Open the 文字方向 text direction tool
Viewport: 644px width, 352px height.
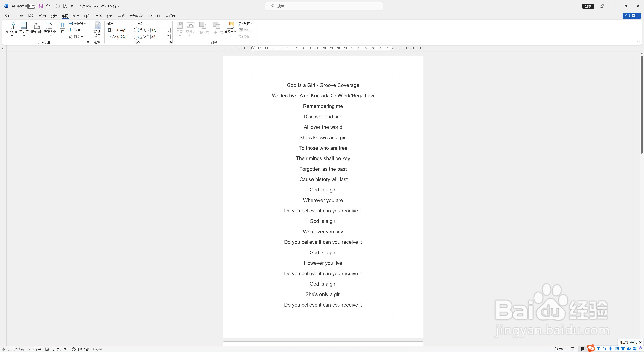pos(12,29)
